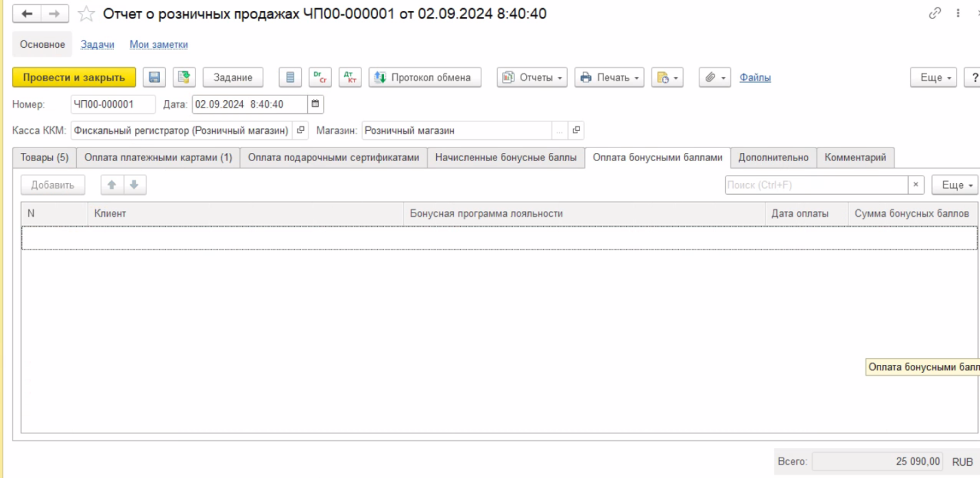The width and height of the screenshot is (980, 478).
Task: Click into the Поиск (Ctrl+F) search field
Action: (816, 185)
